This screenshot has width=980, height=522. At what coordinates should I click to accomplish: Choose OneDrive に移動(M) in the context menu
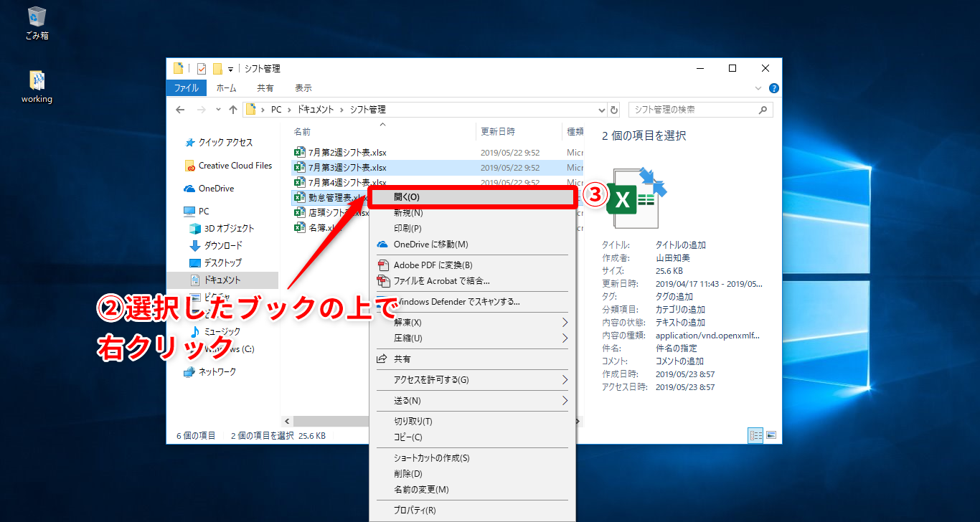tap(472, 245)
